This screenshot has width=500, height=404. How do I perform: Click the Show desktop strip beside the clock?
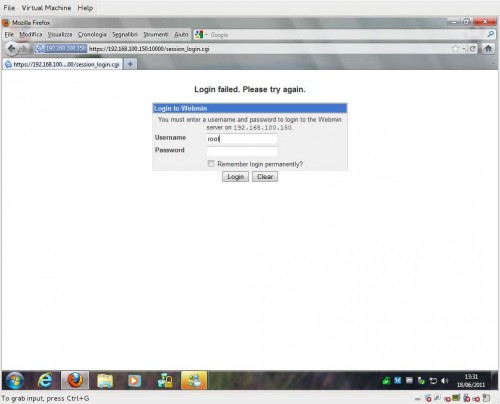[494, 380]
